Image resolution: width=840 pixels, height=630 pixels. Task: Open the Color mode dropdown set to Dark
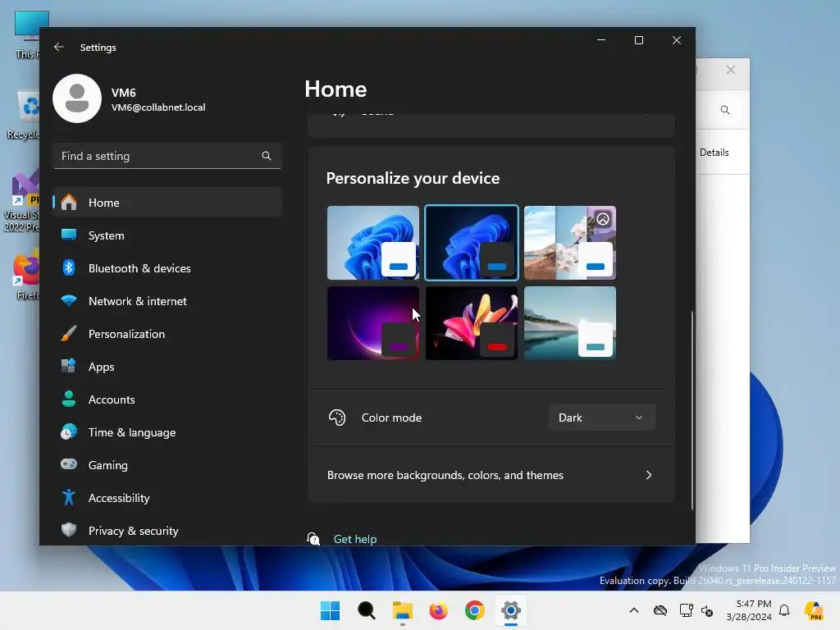tap(601, 418)
